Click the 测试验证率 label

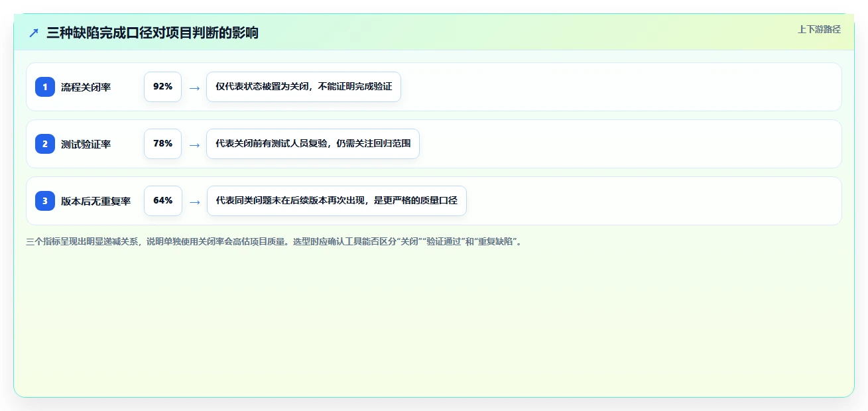86,144
